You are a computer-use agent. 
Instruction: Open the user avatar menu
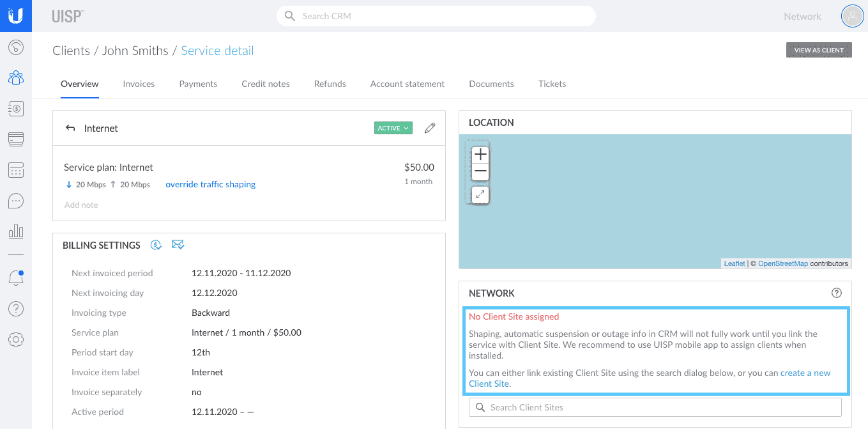point(852,17)
